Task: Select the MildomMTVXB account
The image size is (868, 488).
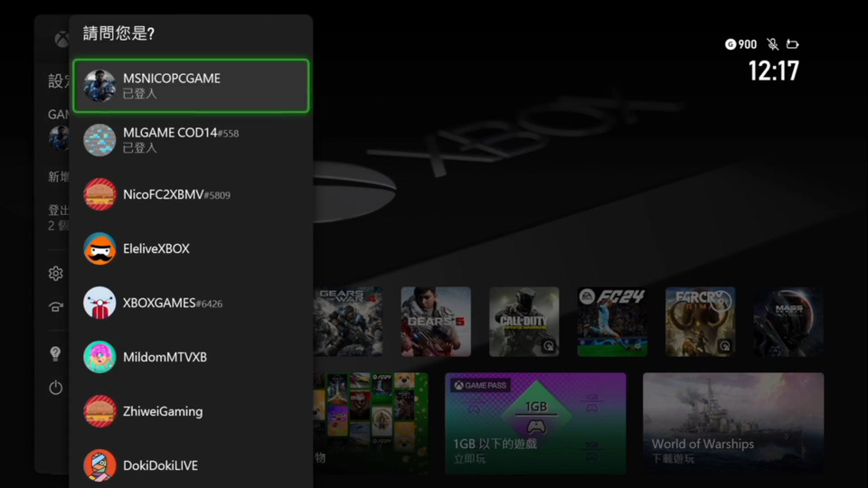Action: coord(191,357)
